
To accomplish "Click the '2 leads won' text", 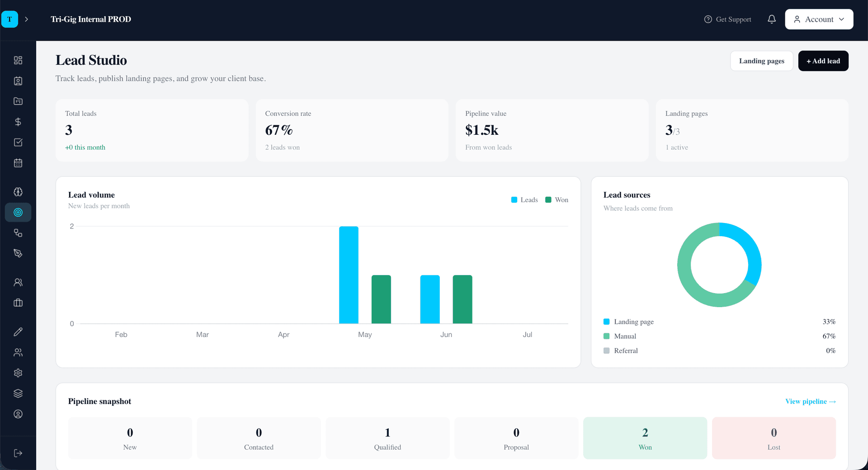I will [x=283, y=147].
